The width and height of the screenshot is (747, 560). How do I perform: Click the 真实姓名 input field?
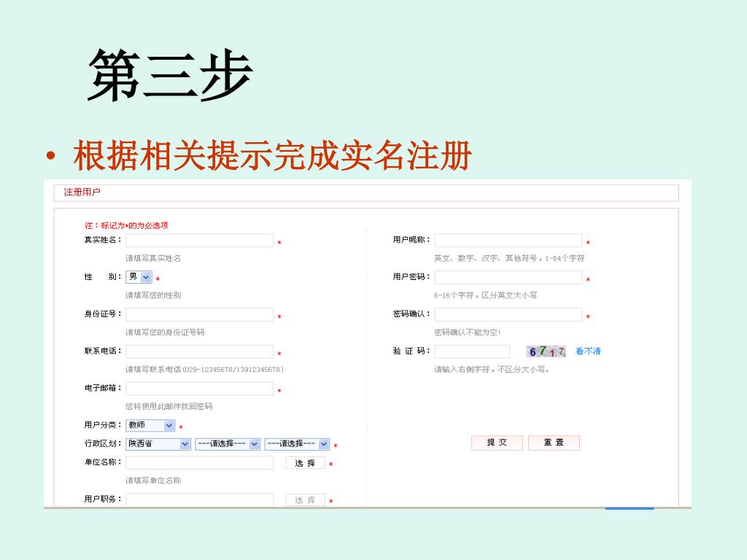(x=199, y=241)
